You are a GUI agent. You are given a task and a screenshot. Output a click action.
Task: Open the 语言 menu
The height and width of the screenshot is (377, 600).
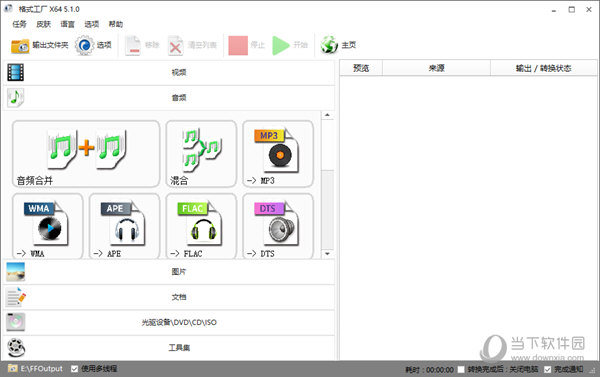(x=68, y=24)
